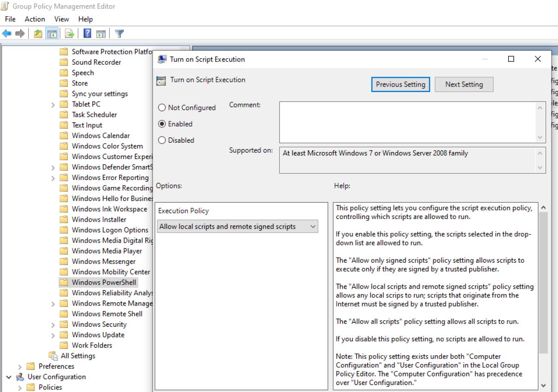Click the User Configuration icon
558x392 pixels.
coord(20,377)
